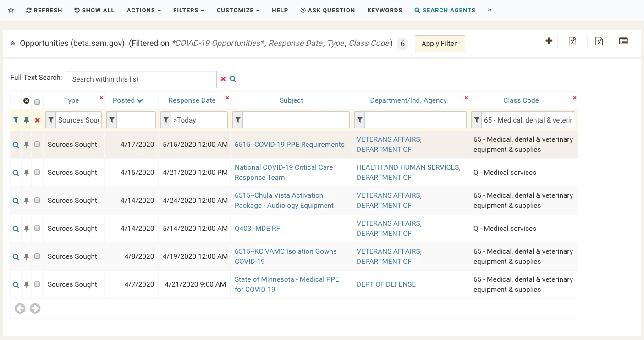Check the select-all rows checkbox
644x340 pixels.
coord(37,101)
